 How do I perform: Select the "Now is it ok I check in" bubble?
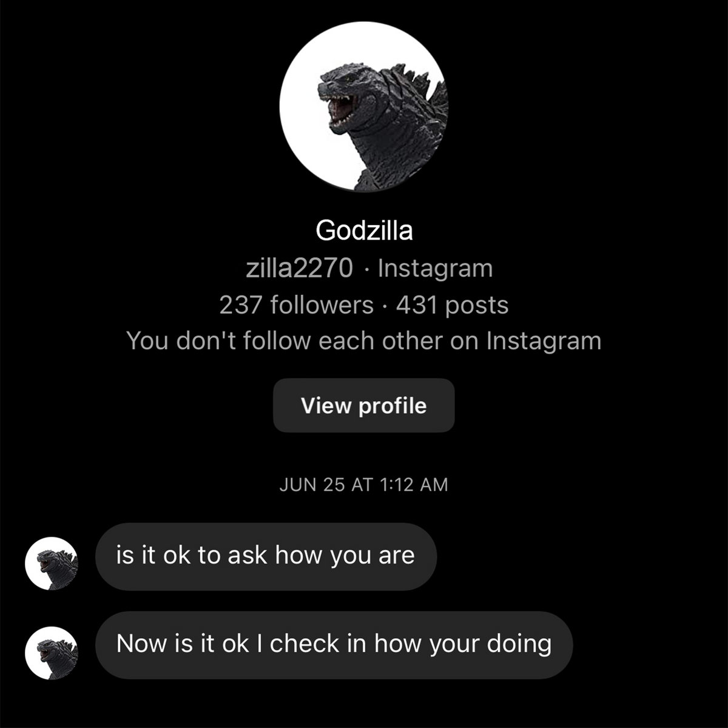pyautogui.click(x=334, y=645)
